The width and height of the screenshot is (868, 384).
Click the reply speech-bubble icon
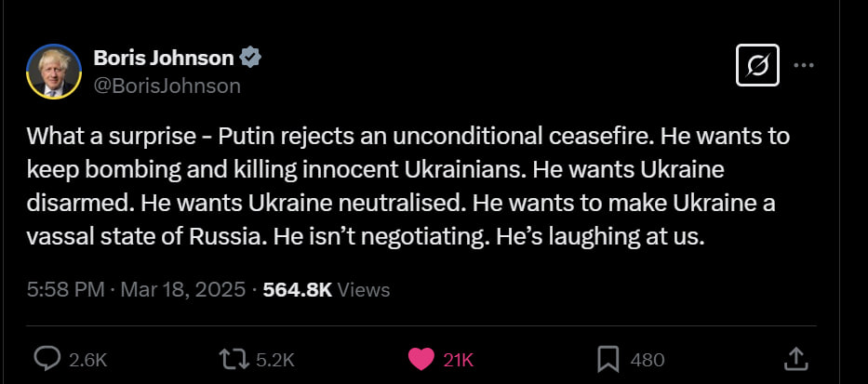(x=47, y=360)
